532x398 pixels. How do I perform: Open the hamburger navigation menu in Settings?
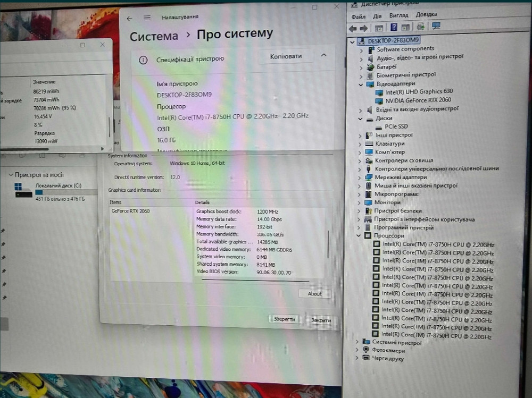[x=147, y=18]
